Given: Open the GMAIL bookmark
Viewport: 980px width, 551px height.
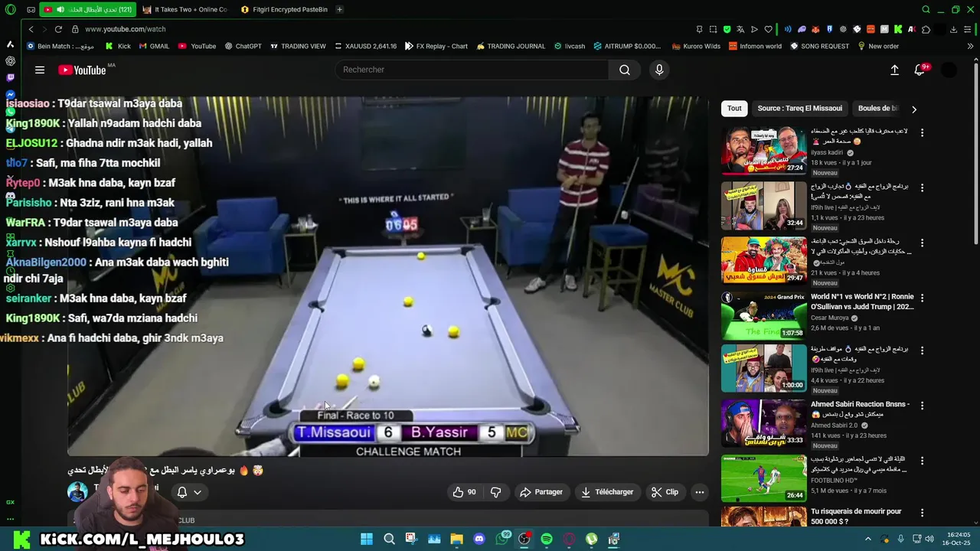Looking at the screenshot, I should 154,46.
